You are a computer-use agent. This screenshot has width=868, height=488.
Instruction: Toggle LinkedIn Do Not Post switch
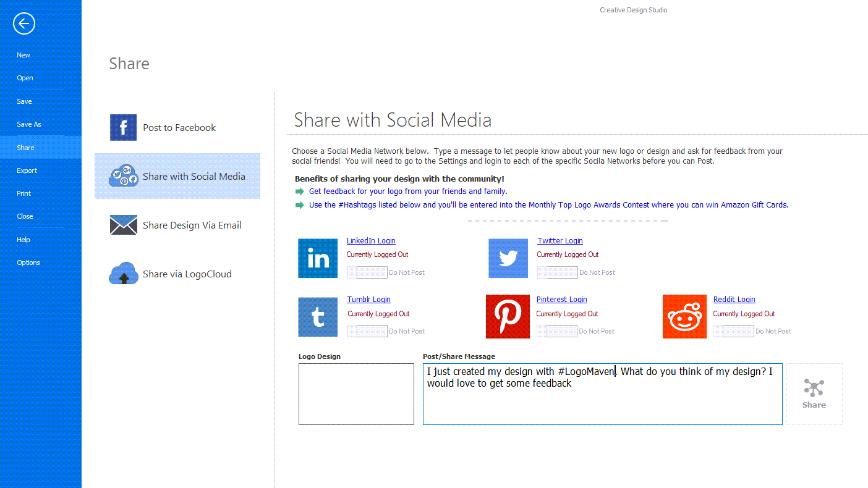tap(367, 272)
